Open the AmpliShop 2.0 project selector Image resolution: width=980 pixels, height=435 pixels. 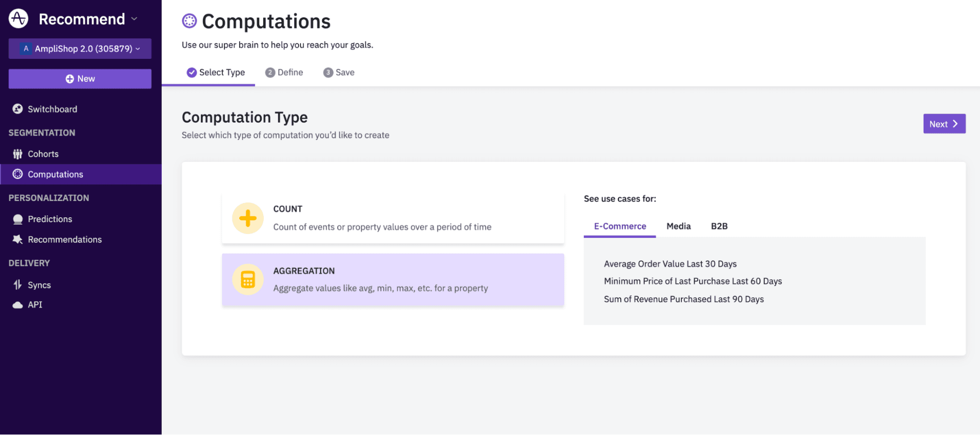[x=80, y=49]
